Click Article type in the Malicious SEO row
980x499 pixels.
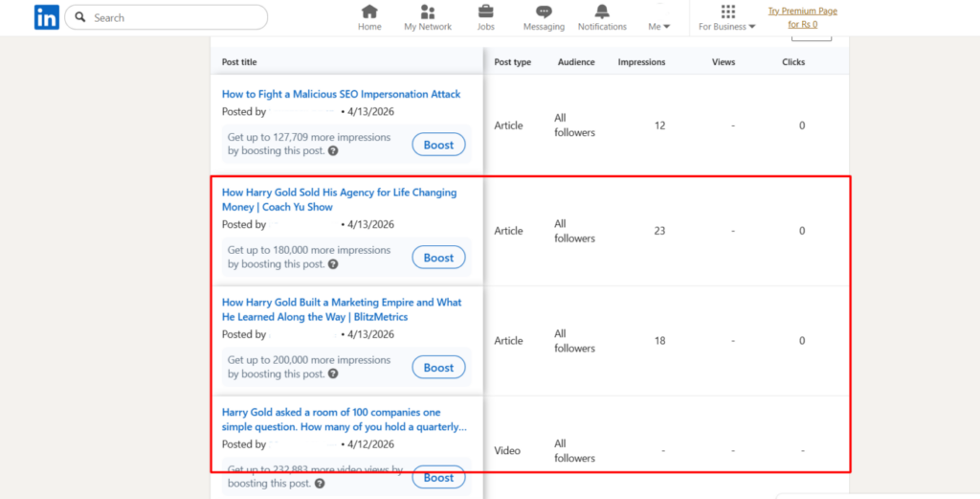pyautogui.click(x=509, y=125)
